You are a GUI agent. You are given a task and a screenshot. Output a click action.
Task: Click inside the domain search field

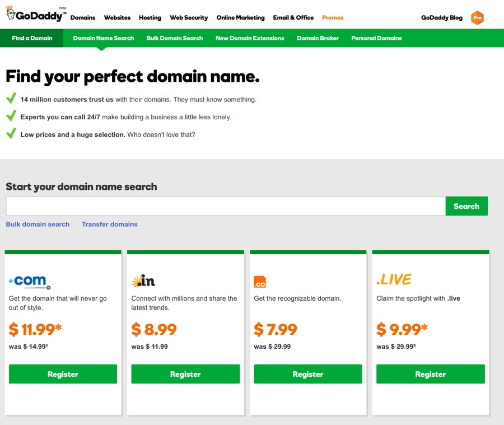(x=224, y=206)
